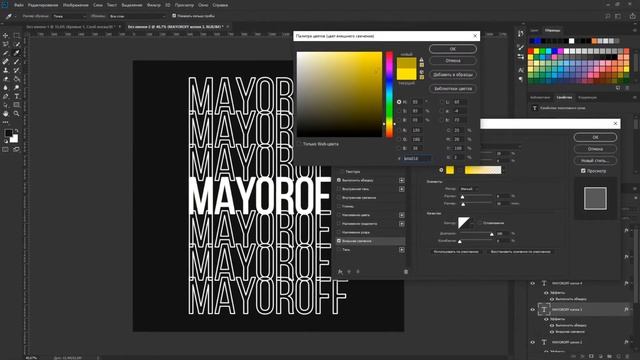This screenshot has height=360, width=640.
Task: Open the Метод technique dropdown
Action: pyautogui.click(x=469, y=189)
